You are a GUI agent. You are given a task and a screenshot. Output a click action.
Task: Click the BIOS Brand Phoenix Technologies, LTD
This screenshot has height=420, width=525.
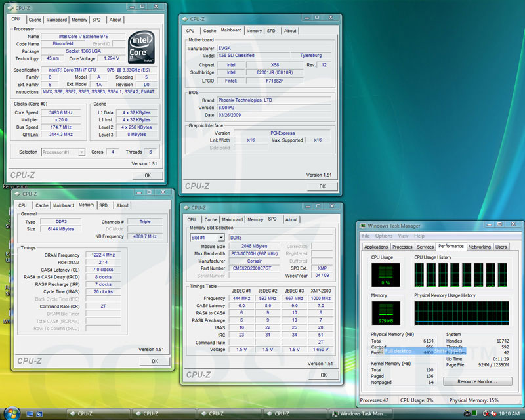coord(274,100)
